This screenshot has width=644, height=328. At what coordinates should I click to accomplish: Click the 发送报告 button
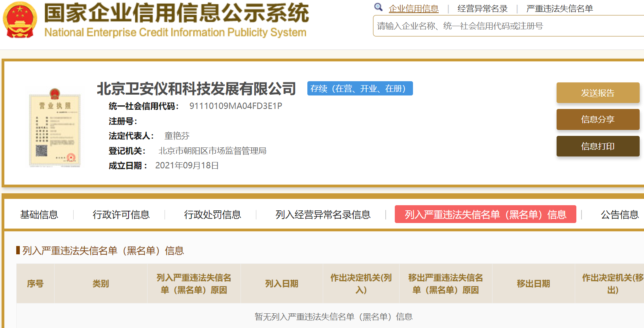598,93
